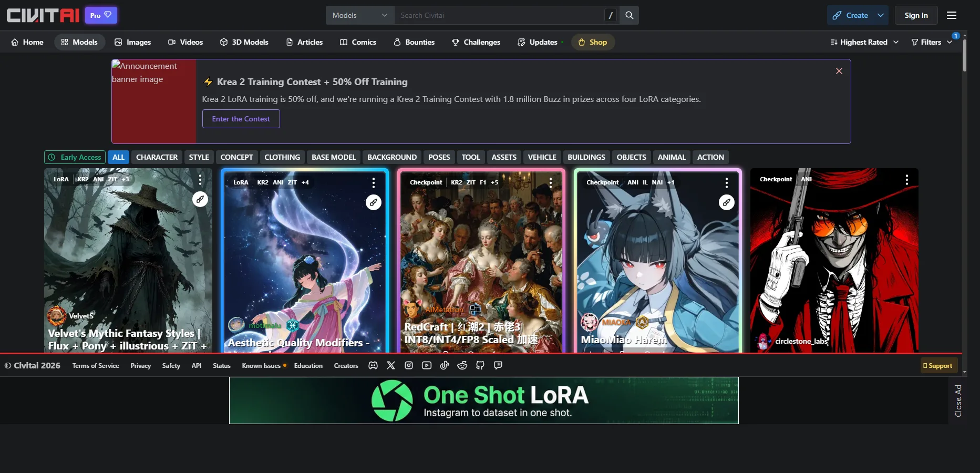Open the Shop button
This screenshot has height=473, width=980.
[593, 42]
